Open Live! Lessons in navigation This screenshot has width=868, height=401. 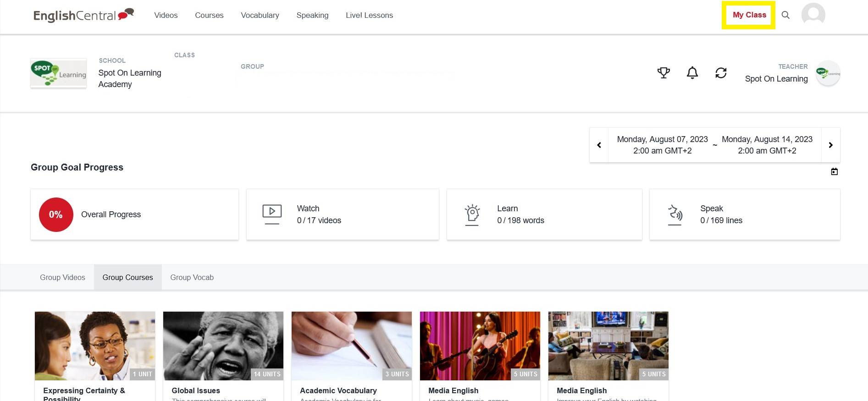click(x=369, y=15)
